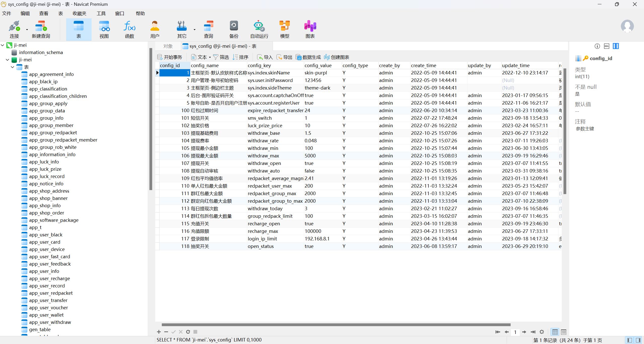Screen dimensions: 644x344
Task: Open the 文本 dropdown arrow
Action: pyautogui.click(x=210, y=57)
